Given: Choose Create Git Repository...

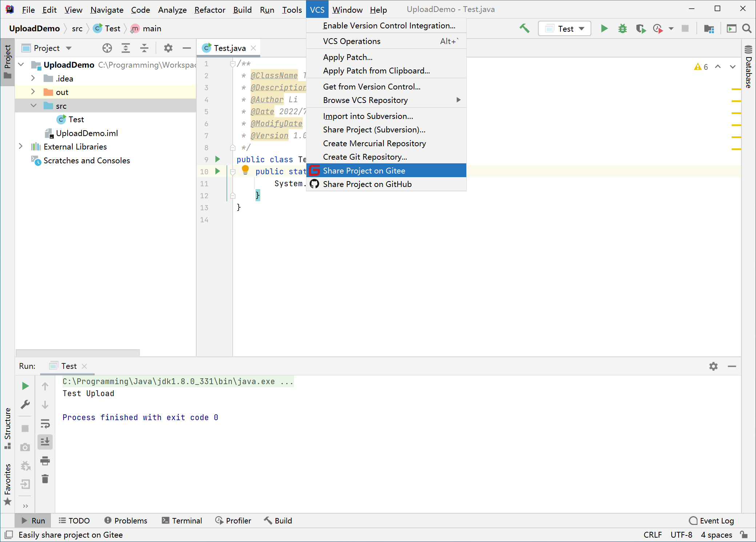Looking at the screenshot, I should pos(386,157).
